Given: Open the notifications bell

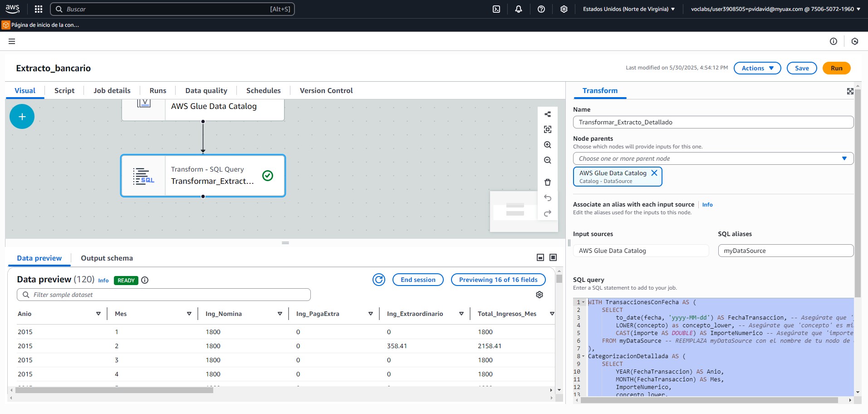Looking at the screenshot, I should pyautogui.click(x=519, y=9).
